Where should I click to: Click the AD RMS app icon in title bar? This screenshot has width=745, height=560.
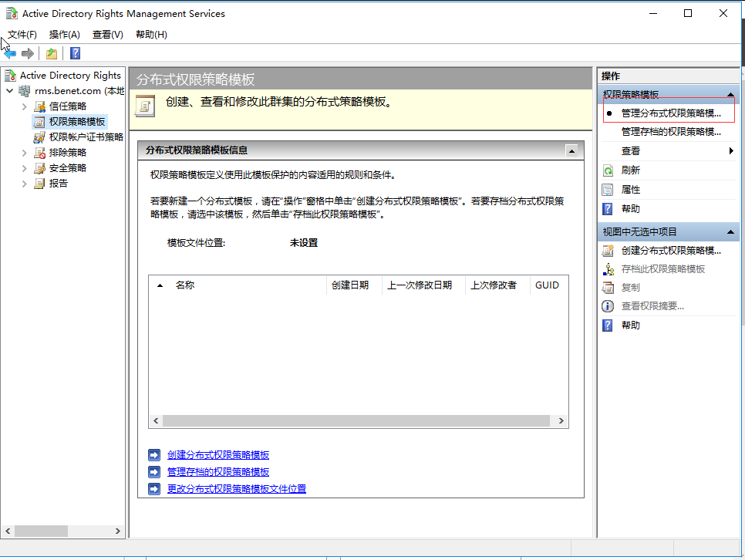point(12,13)
